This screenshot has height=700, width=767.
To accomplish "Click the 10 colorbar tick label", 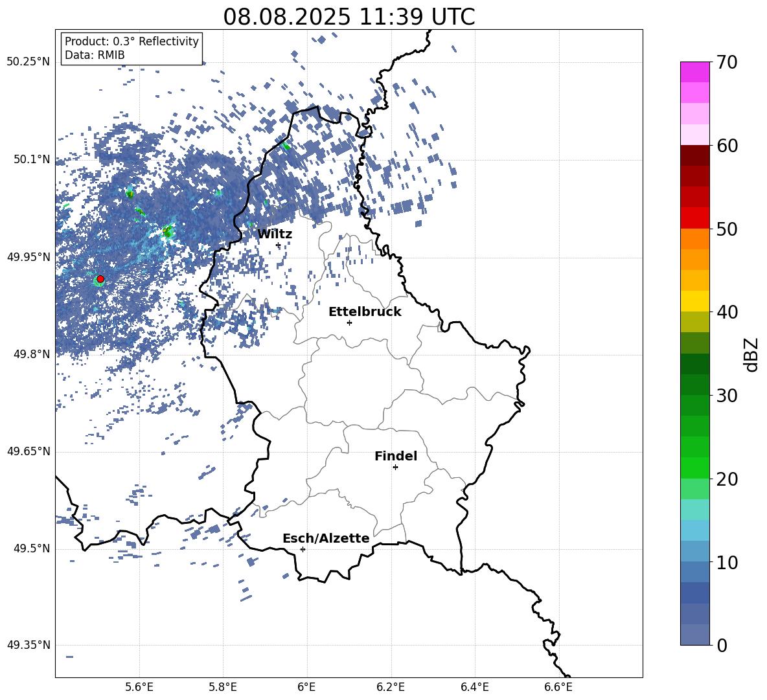I will [x=727, y=562].
